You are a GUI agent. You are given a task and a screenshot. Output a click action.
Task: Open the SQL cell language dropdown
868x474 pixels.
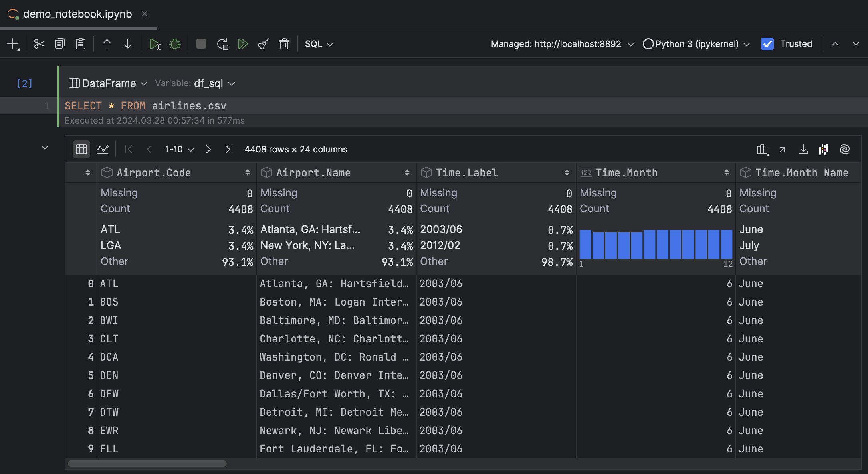click(318, 44)
